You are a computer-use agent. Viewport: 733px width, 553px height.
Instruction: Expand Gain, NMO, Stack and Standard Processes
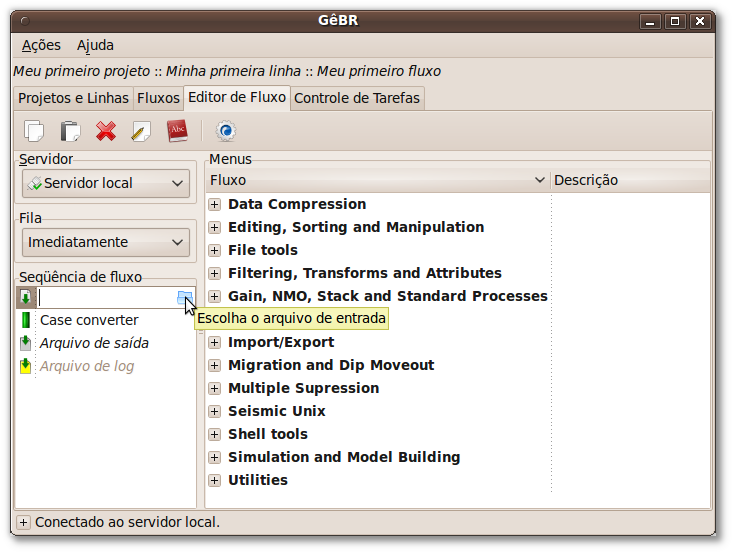215,296
